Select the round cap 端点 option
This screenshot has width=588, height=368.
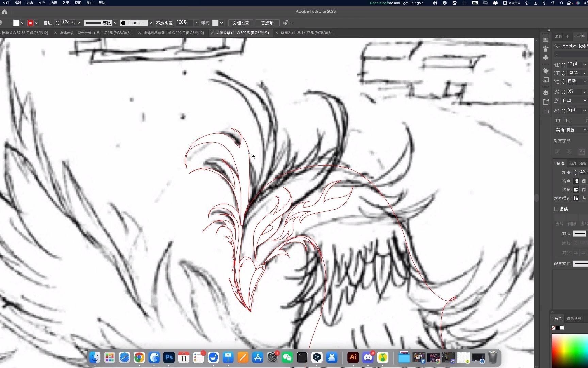584,181
